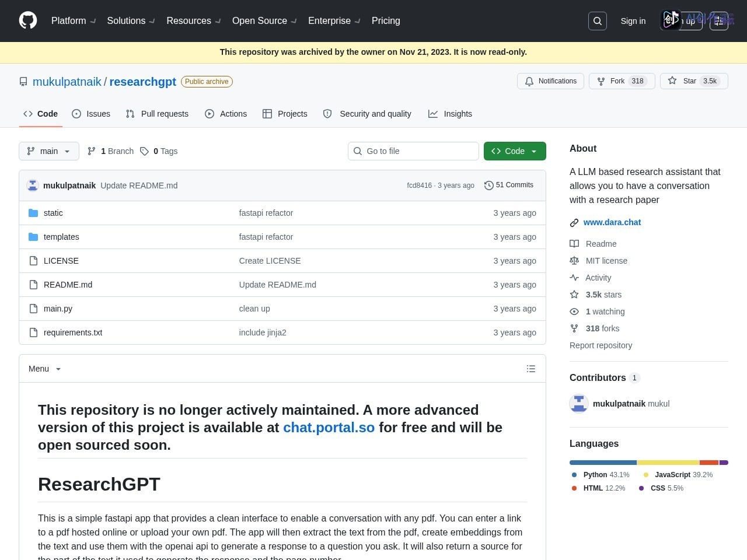Switch to the Projects tab
The image size is (747, 560).
point(285,114)
